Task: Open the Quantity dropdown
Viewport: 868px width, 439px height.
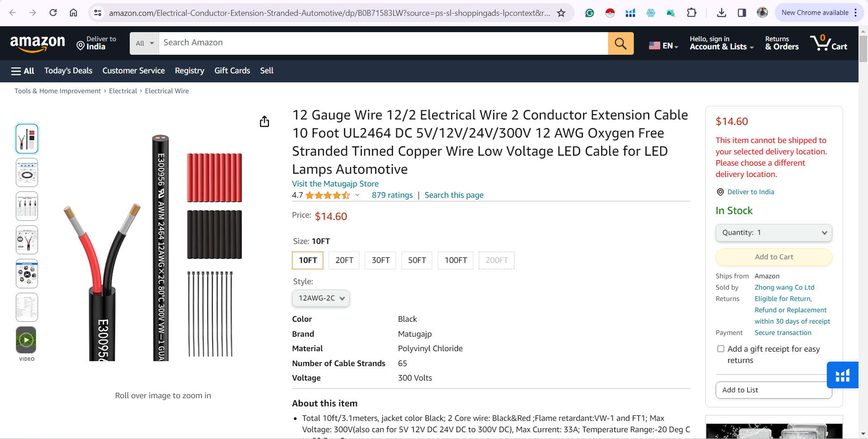Action: 774,233
